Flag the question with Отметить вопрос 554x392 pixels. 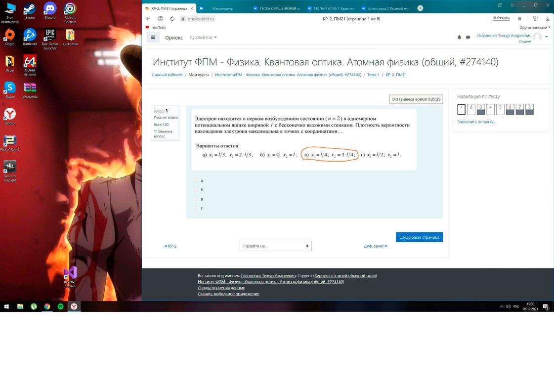(163, 133)
